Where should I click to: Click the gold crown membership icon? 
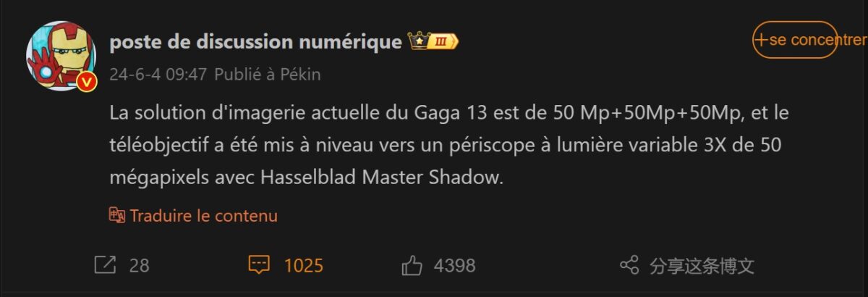click(420, 42)
